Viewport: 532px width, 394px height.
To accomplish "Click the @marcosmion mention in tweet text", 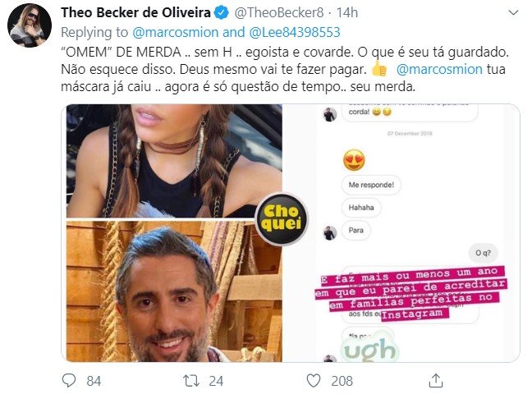I will pyautogui.click(x=439, y=69).
